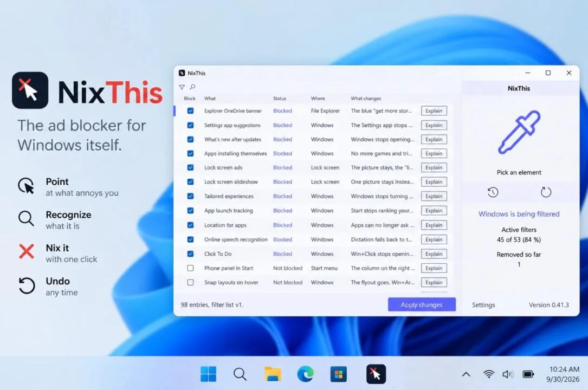Viewport: 588px width, 390px height.
Task: Apply changes
Action: coord(422,304)
